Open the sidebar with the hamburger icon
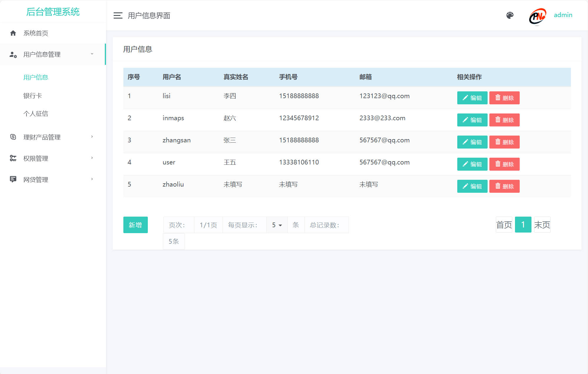The height and width of the screenshot is (374, 588). [x=117, y=15]
